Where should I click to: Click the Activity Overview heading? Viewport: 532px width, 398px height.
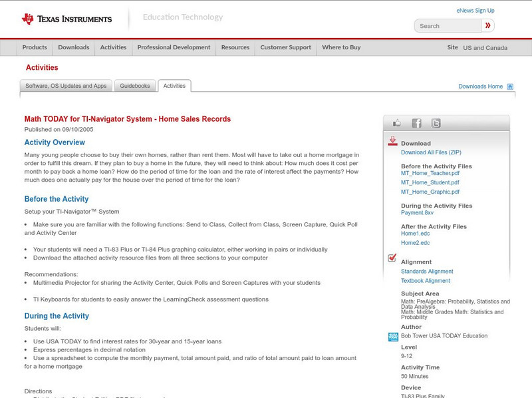(x=55, y=142)
